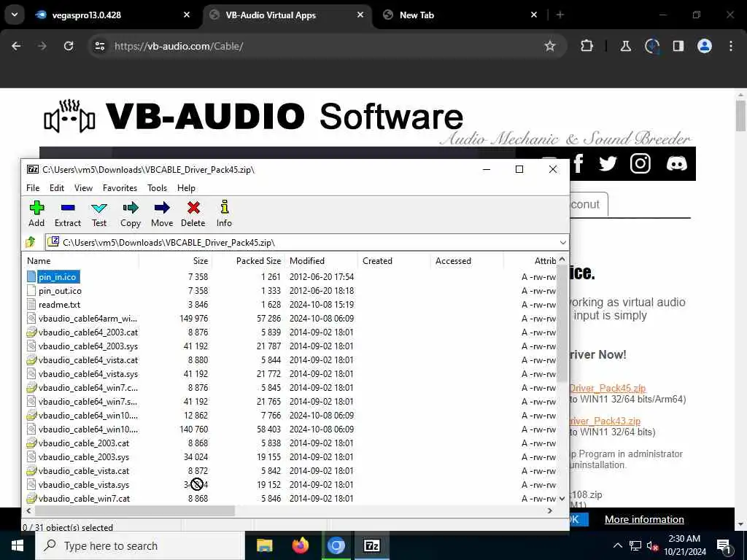Bookmark this page with the star icon
The image size is (747, 560).
tap(550, 46)
